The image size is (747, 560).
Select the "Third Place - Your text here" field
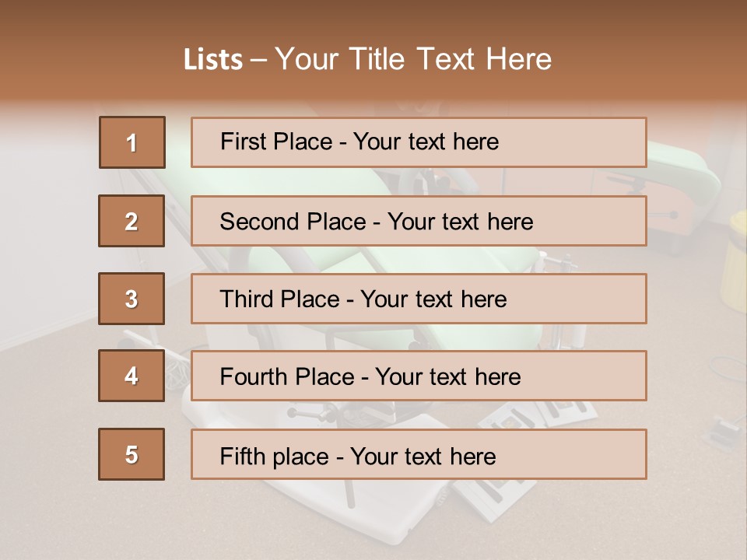click(419, 299)
